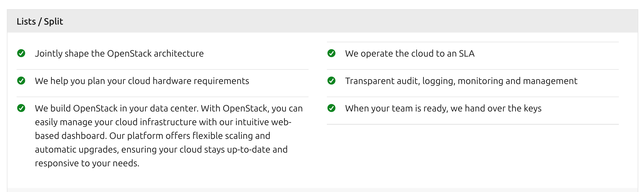
Task: Click the divider below "When your team is ready" item
Action: coord(472,124)
